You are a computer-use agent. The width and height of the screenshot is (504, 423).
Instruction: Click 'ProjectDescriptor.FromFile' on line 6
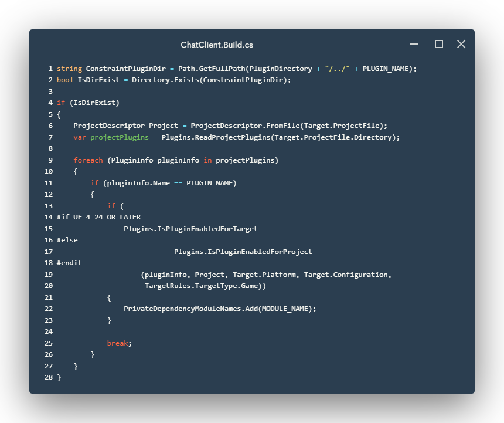(x=245, y=126)
